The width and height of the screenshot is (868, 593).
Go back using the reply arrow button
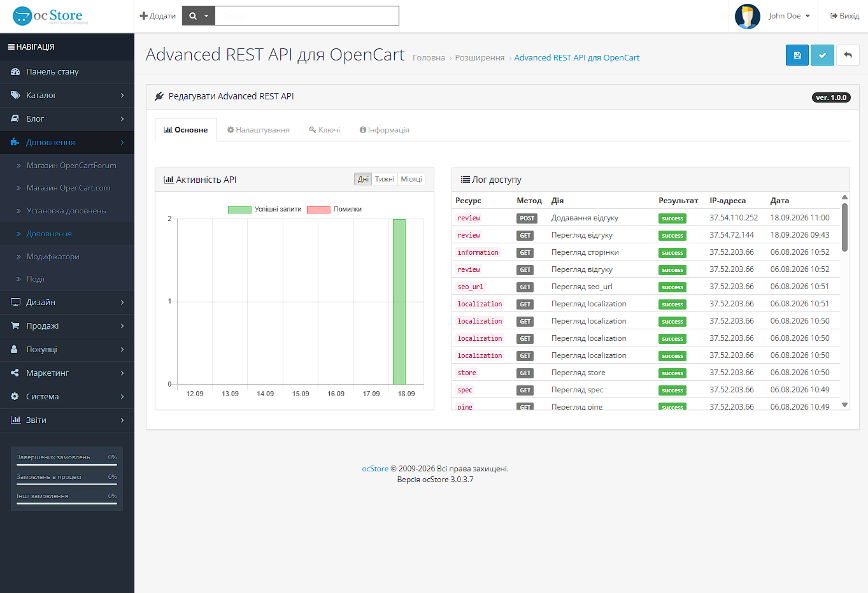click(x=848, y=55)
